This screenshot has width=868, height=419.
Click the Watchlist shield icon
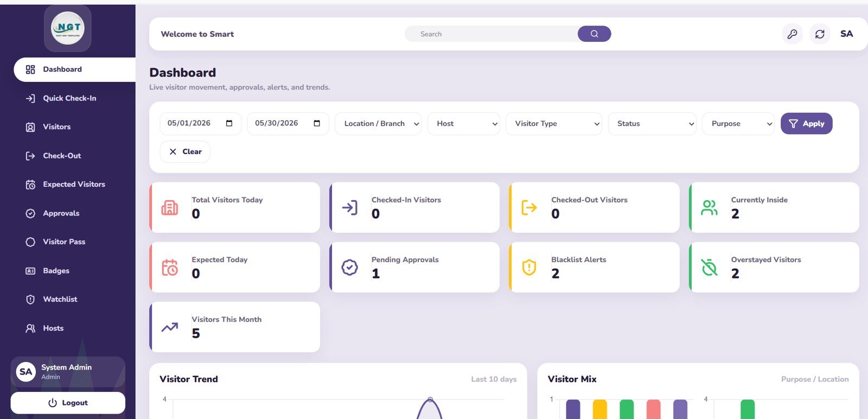pyautogui.click(x=30, y=300)
